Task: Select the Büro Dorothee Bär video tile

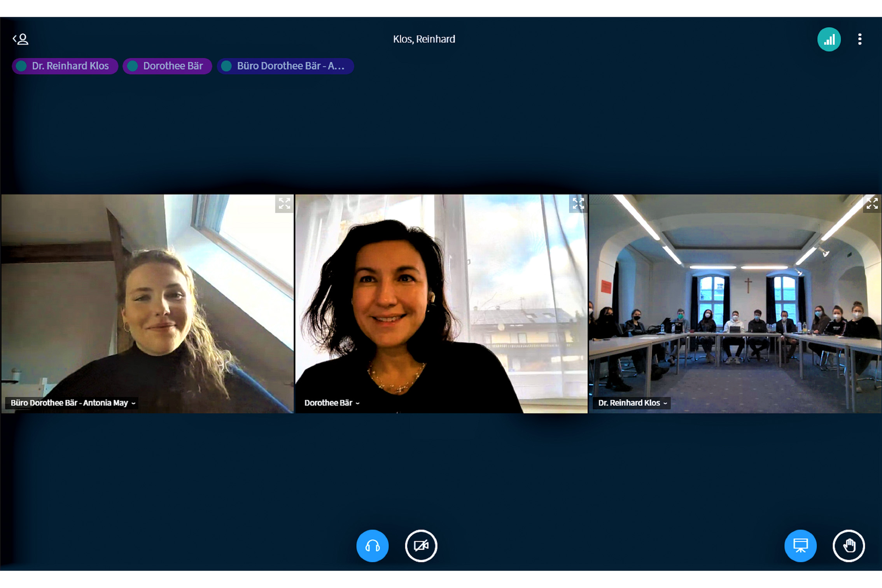Action: point(147,304)
